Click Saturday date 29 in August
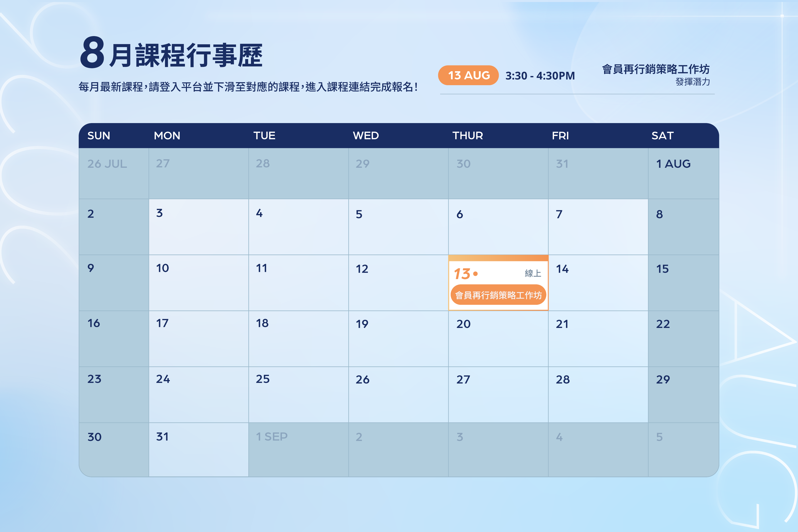 pyautogui.click(x=663, y=379)
